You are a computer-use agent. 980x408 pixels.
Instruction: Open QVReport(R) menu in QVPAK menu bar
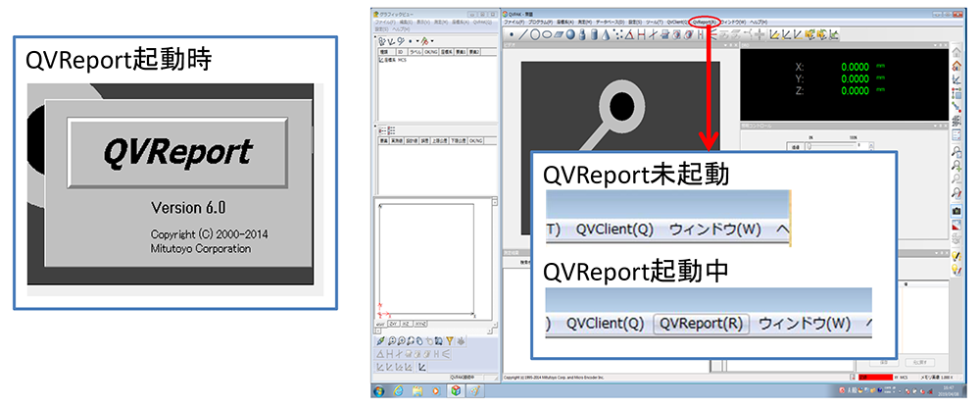706,22
